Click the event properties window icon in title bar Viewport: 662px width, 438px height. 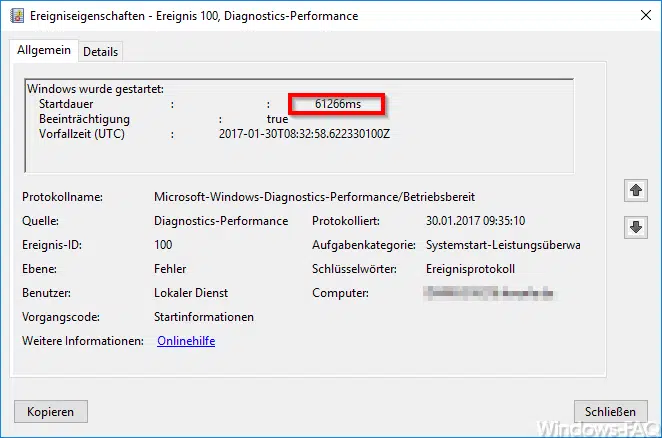point(14,16)
